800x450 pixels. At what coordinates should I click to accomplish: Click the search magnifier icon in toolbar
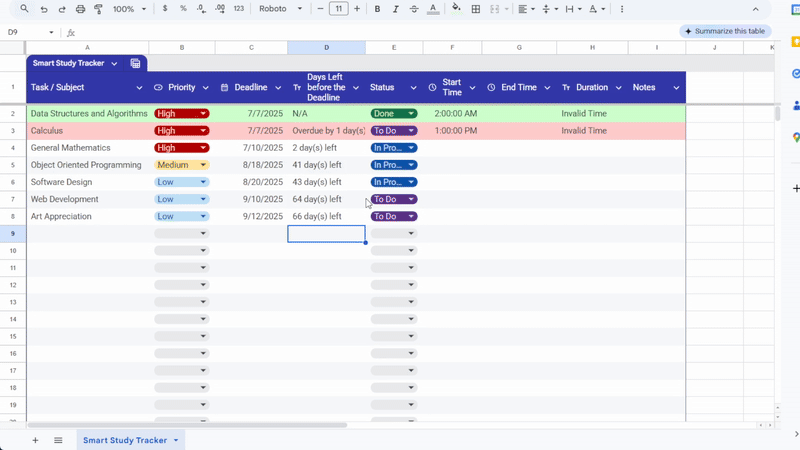coord(24,9)
